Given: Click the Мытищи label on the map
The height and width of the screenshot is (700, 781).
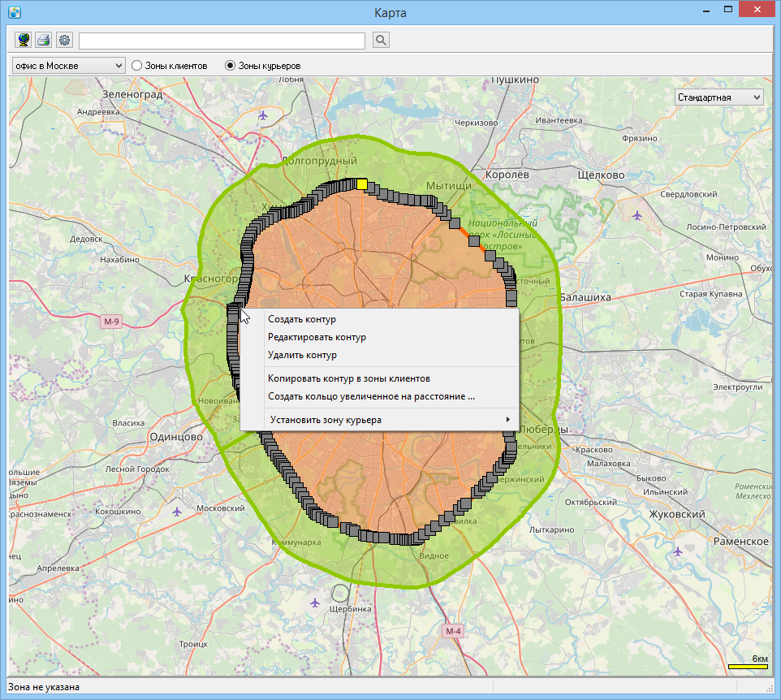Looking at the screenshot, I should click(x=449, y=186).
